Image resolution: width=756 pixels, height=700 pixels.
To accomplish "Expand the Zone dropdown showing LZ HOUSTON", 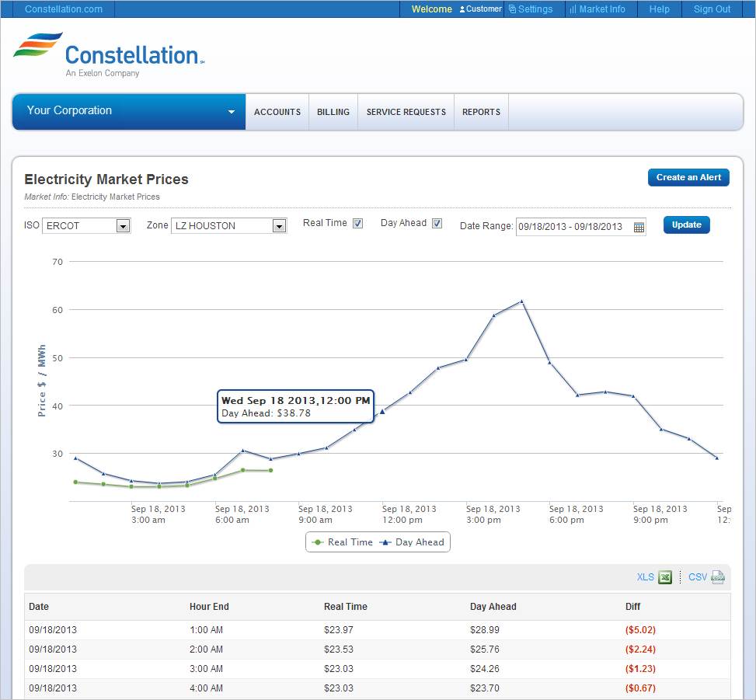I will 228,226.
